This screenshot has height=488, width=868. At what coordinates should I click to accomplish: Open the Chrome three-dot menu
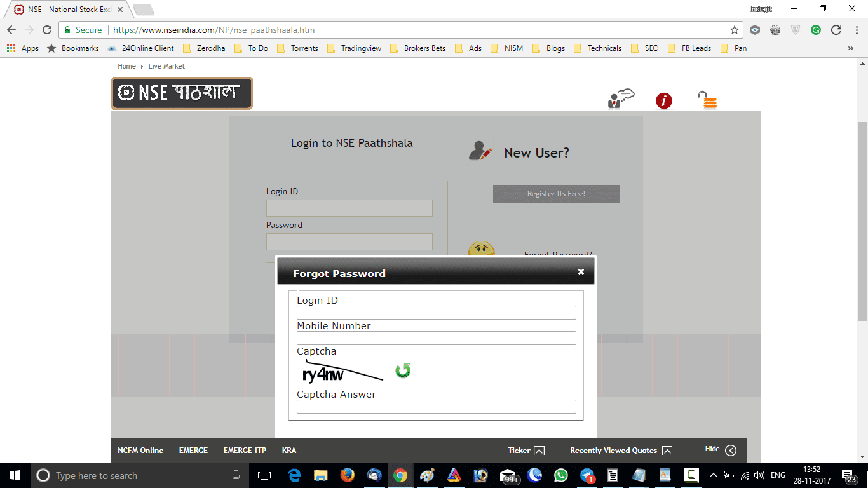855,30
